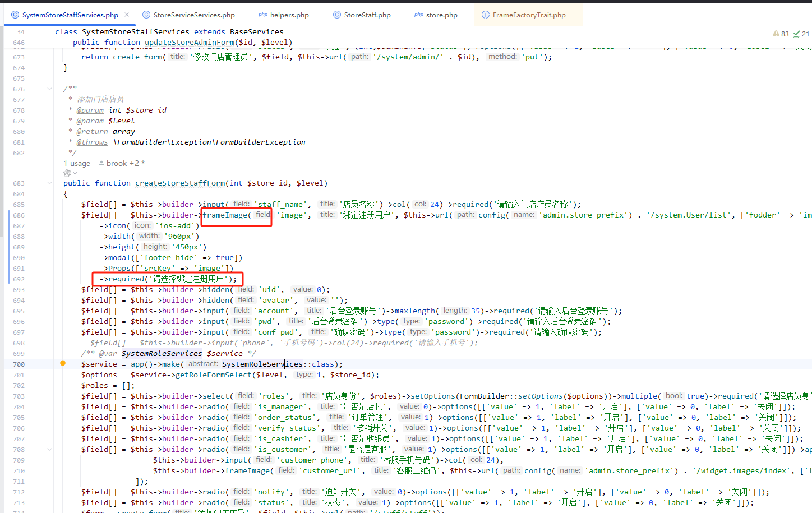Click the frameImage call on line 686

(x=225, y=215)
